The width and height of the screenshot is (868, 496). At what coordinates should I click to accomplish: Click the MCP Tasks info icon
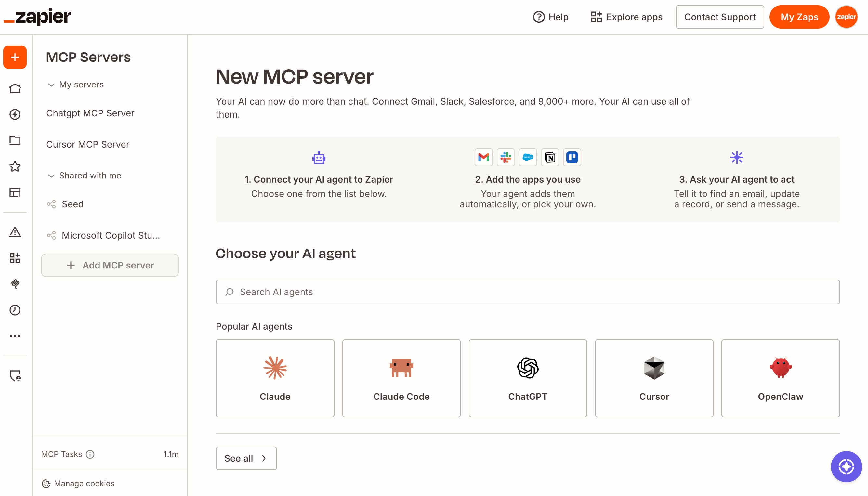(90, 454)
